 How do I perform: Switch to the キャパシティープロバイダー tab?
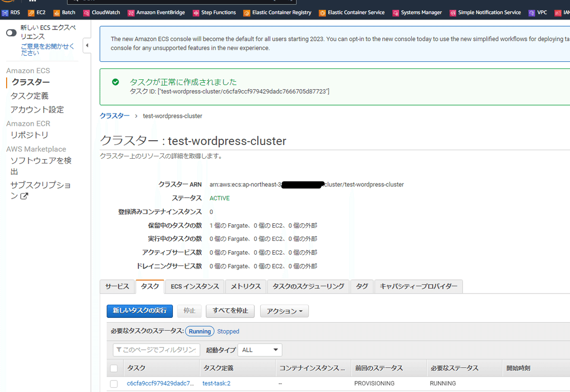[x=418, y=287]
